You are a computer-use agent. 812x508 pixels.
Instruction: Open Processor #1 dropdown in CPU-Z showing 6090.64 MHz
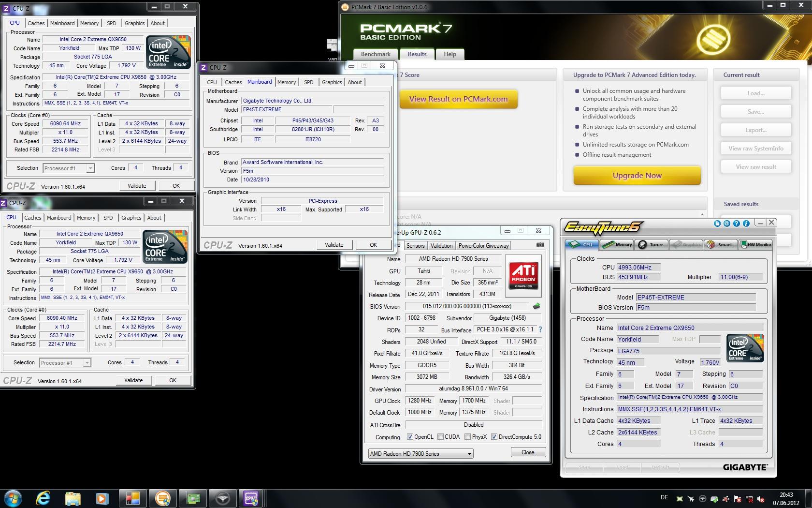69,168
